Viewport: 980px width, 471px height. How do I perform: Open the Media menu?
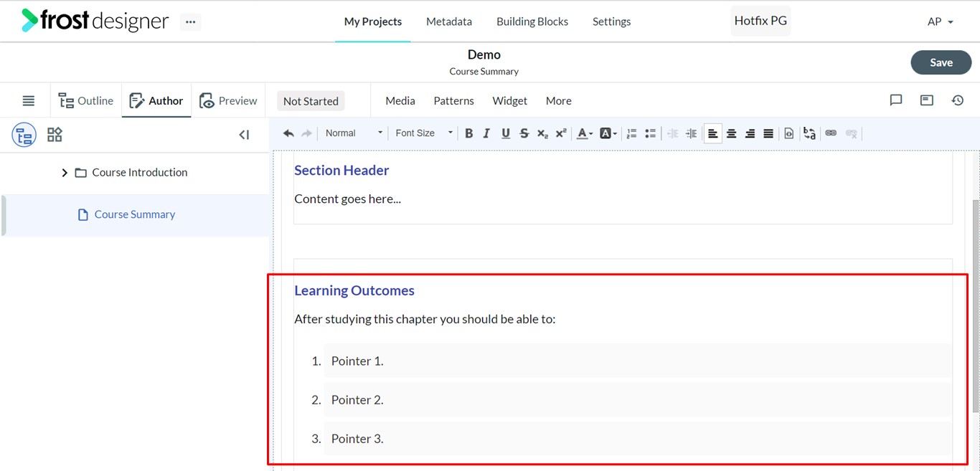400,101
